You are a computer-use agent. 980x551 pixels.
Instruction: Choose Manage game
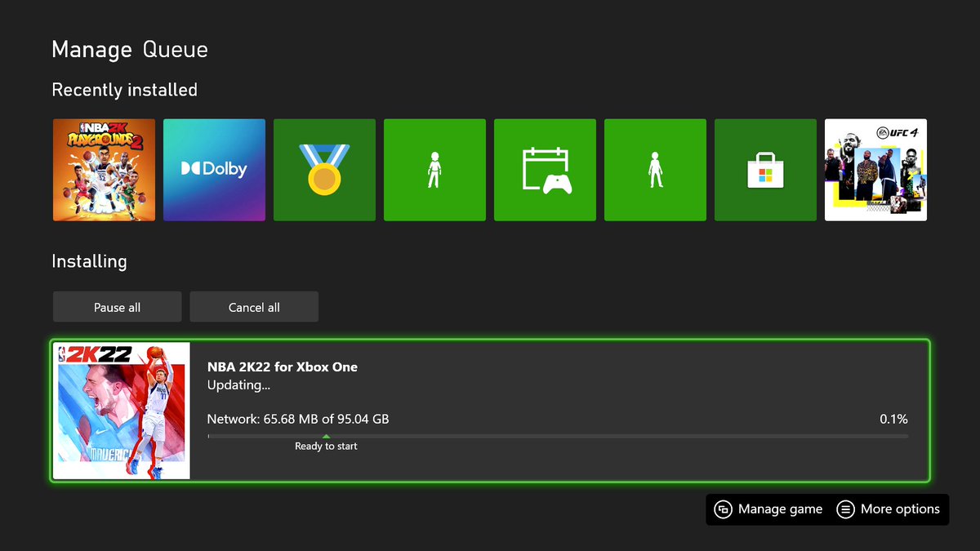coord(768,509)
